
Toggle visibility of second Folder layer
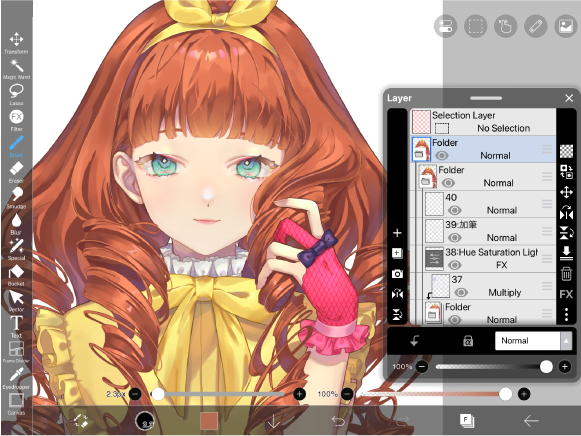point(448,183)
